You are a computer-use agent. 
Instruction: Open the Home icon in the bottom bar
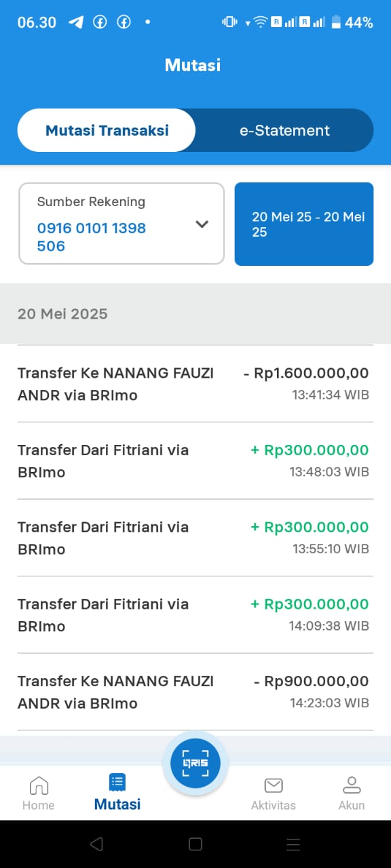click(39, 785)
